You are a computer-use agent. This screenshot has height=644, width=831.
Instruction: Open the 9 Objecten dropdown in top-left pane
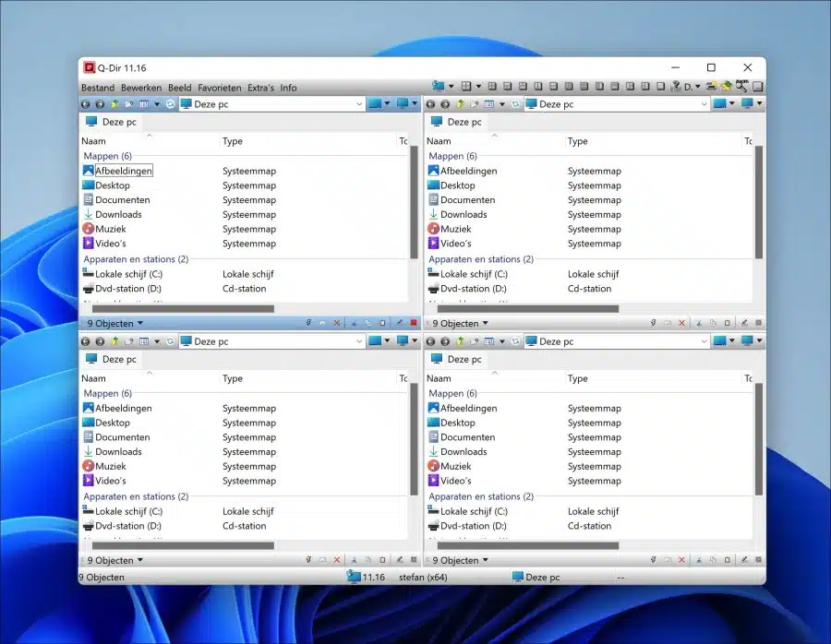[x=140, y=323]
